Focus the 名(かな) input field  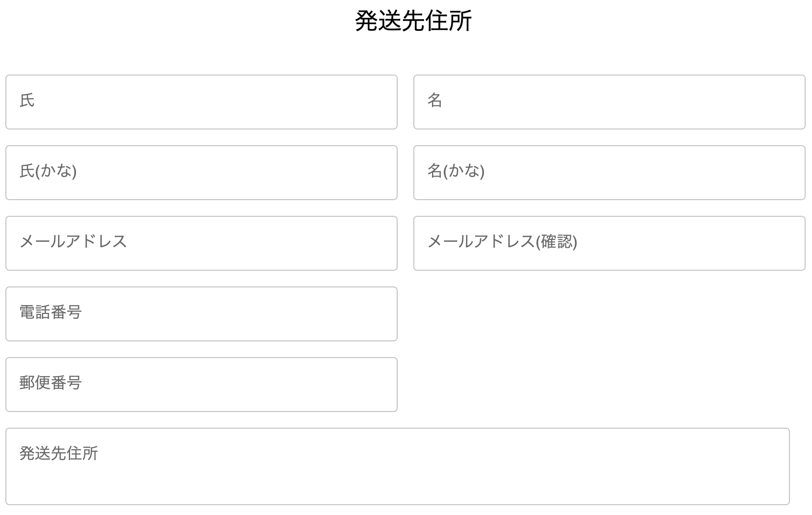pyautogui.click(x=609, y=173)
